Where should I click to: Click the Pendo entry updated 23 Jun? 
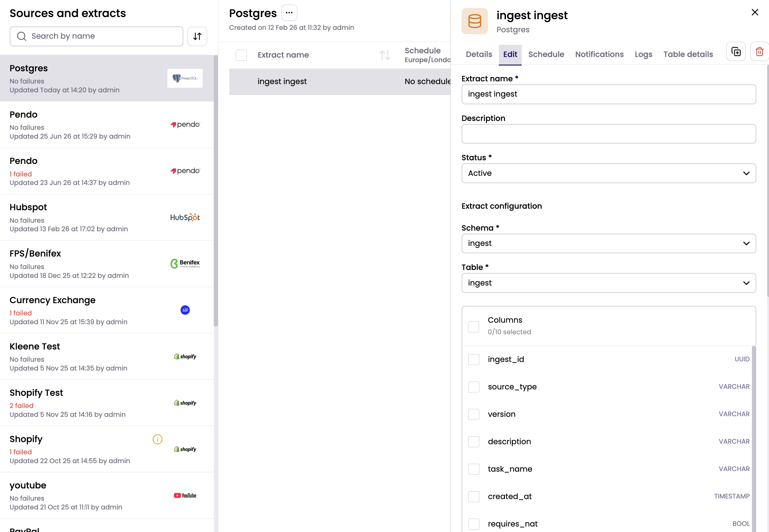[x=107, y=171]
